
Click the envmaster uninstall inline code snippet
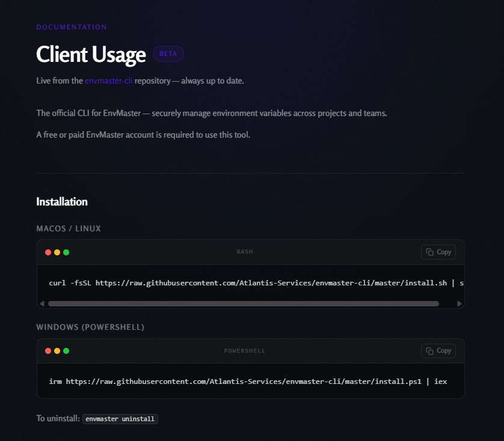[120, 419]
